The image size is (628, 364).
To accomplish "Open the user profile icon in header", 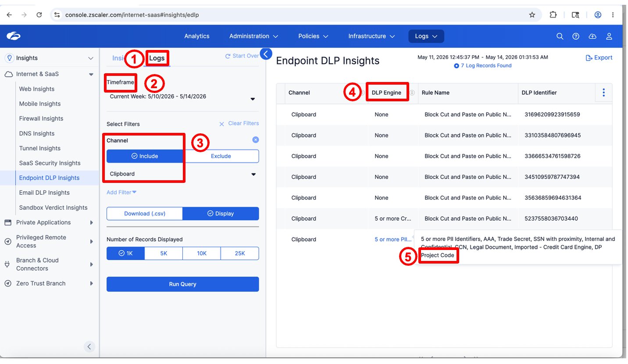I will pos(609,36).
